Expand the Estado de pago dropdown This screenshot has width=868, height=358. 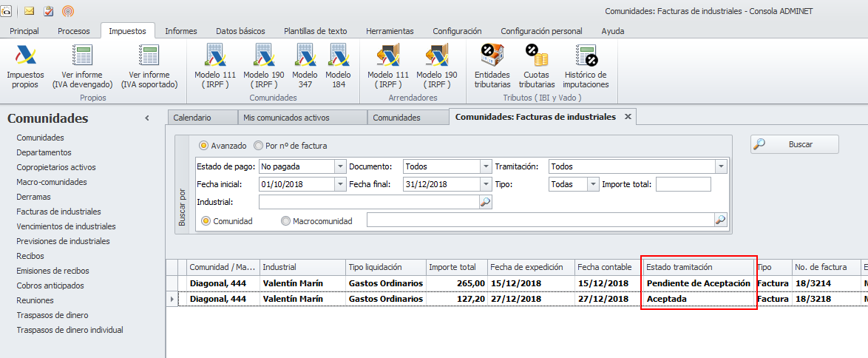tap(340, 166)
